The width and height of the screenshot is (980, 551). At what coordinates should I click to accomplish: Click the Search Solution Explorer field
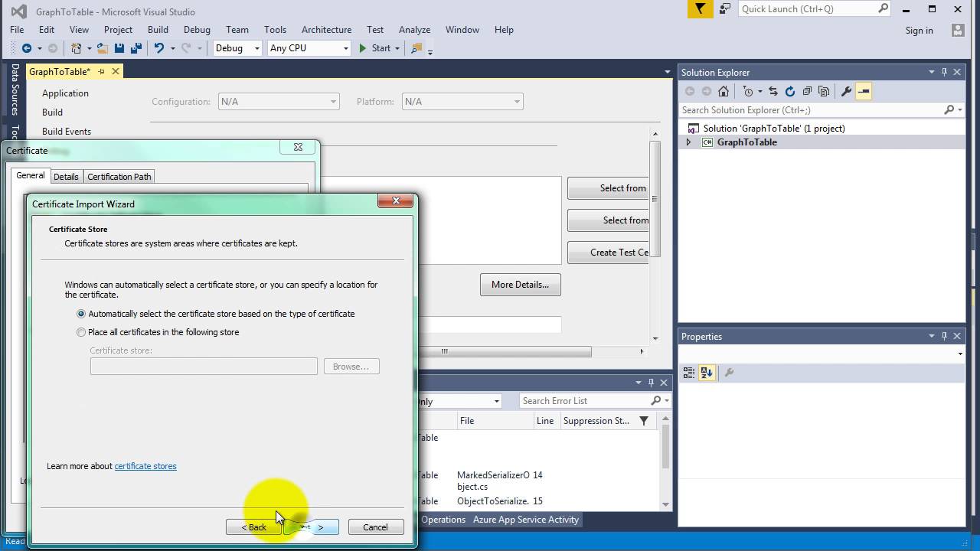point(812,110)
